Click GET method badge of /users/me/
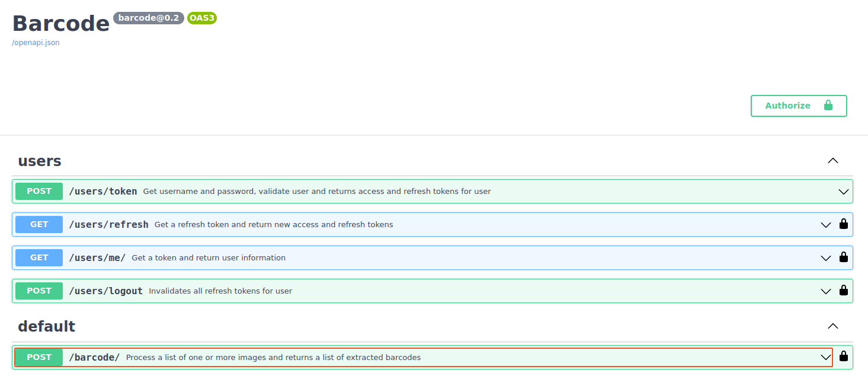This screenshot has height=382, width=868. coord(39,257)
